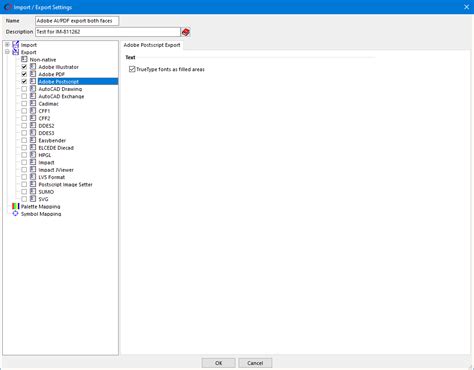Collapse the Export tree node
This screenshot has height=370, width=474.
point(7,52)
